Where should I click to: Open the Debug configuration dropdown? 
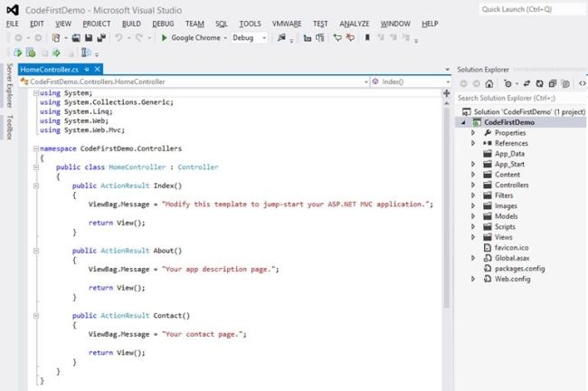click(x=250, y=37)
